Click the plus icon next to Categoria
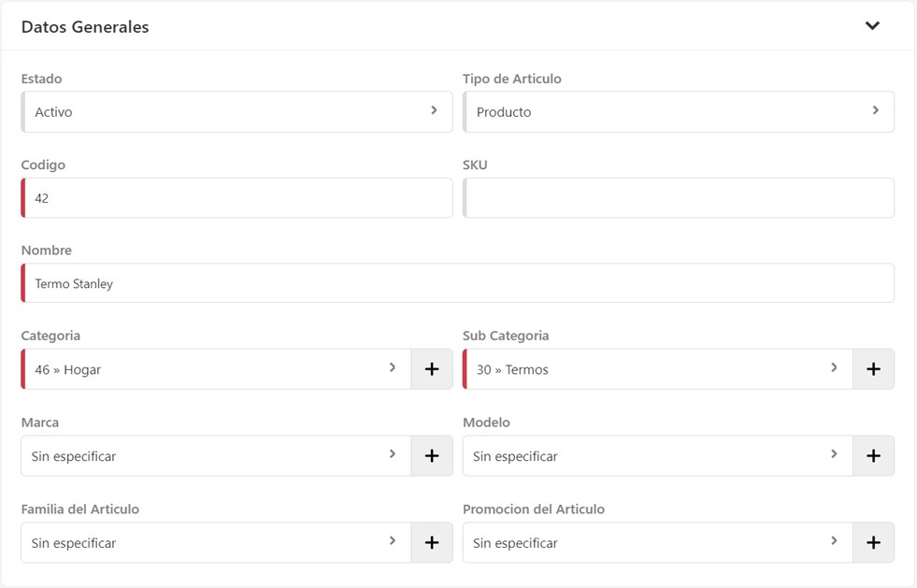This screenshot has width=917, height=588. pos(432,369)
